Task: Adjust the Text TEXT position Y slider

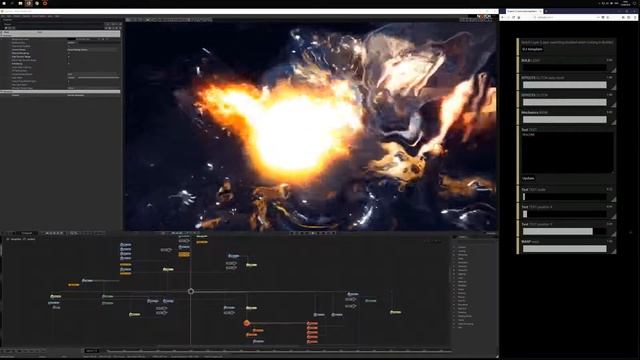Action: [565, 231]
